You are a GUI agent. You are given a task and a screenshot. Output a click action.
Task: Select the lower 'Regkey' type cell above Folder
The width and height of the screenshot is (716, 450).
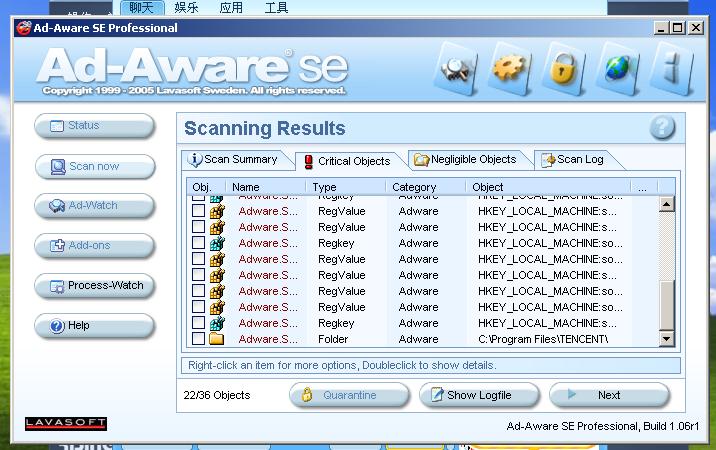[336, 323]
